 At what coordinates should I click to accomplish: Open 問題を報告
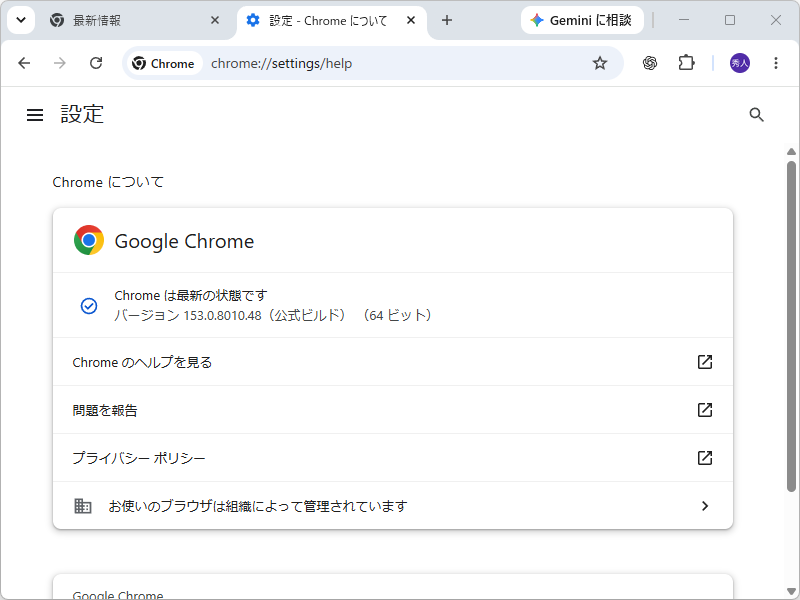click(393, 410)
